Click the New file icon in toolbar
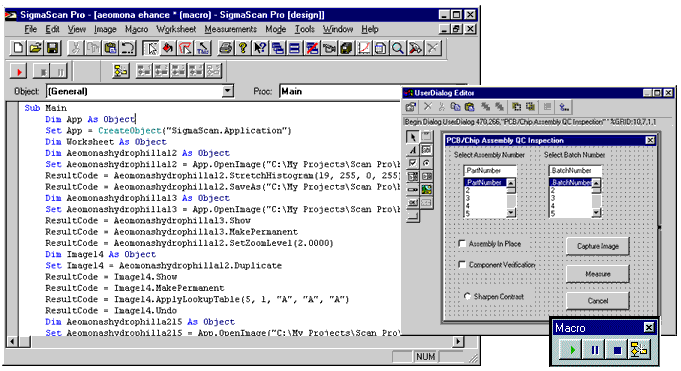The height and width of the screenshot is (371, 681). pyautogui.click(x=18, y=48)
